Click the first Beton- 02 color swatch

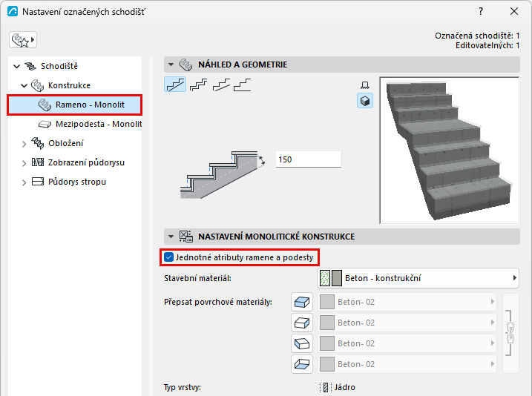point(327,302)
